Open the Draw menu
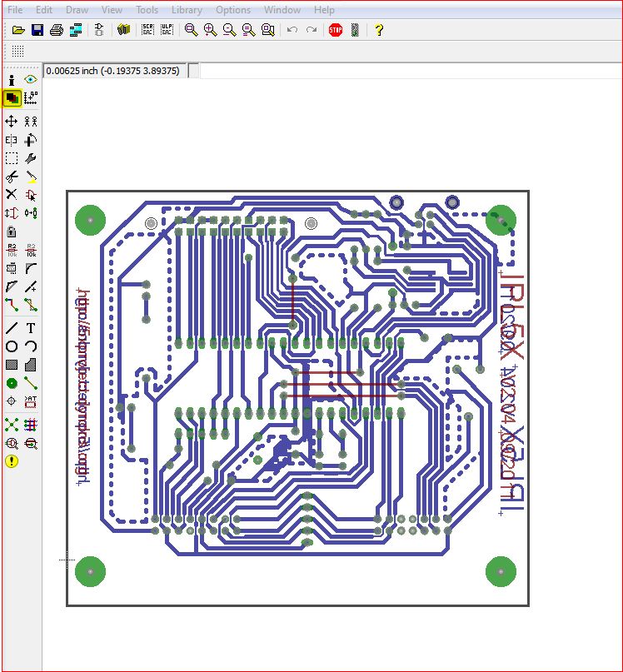623x672 pixels. coord(77,9)
